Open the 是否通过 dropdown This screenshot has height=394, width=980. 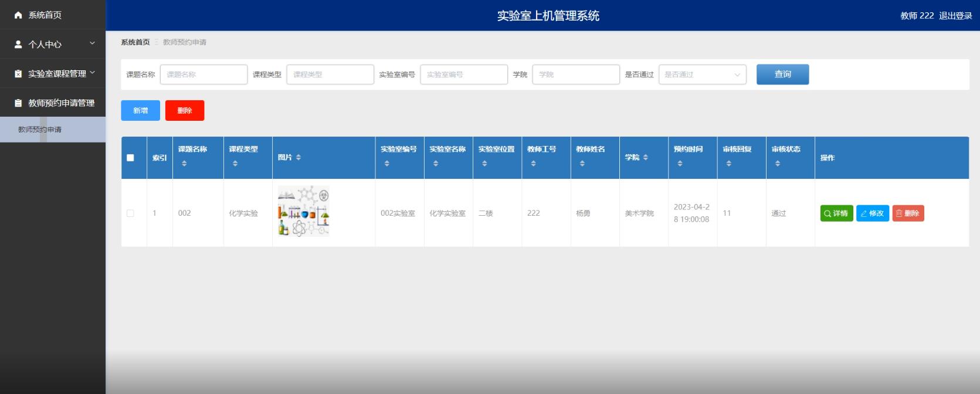pos(703,74)
